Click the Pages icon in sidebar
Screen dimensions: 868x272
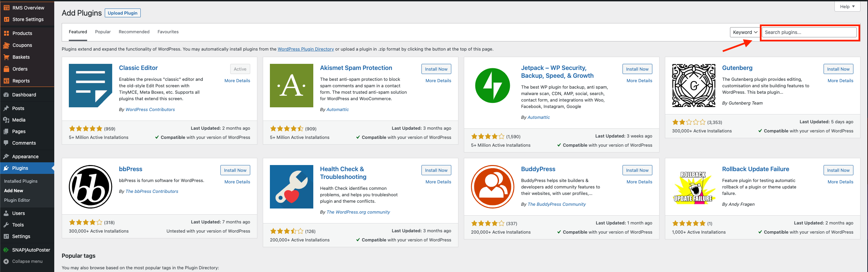pyautogui.click(x=6, y=131)
